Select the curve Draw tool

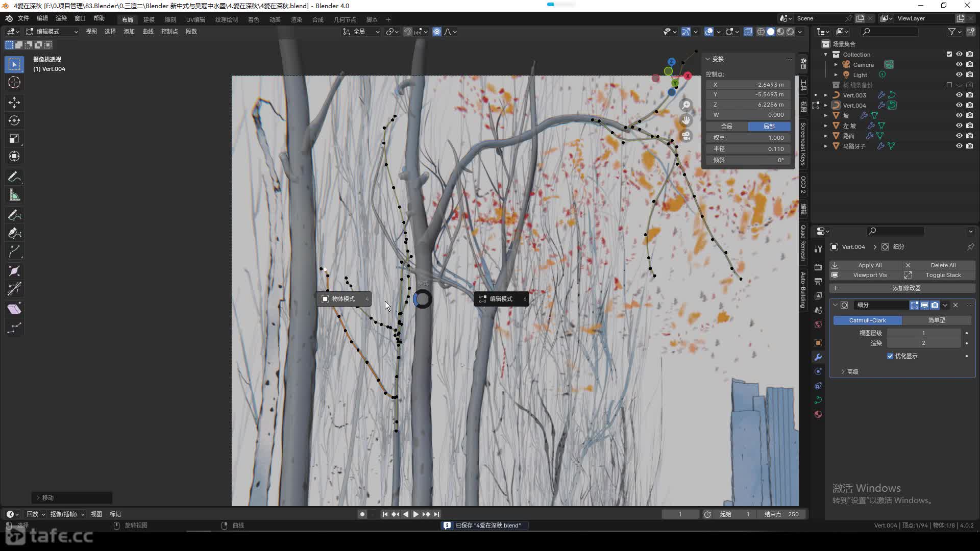pyautogui.click(x=14, y=215)
